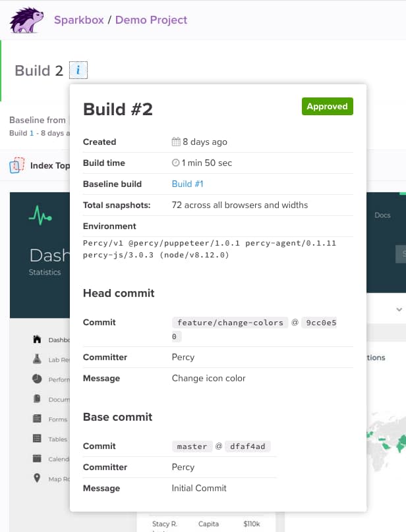Click the heartbeat pulse logo in snapshot
The height and width of the screenshot is (532, 406).
click(40, 215)
